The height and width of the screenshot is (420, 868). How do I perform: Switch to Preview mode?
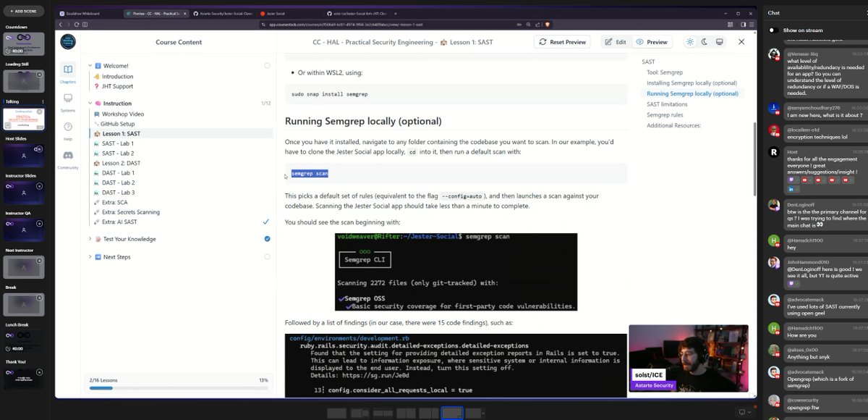coord(652,42)
